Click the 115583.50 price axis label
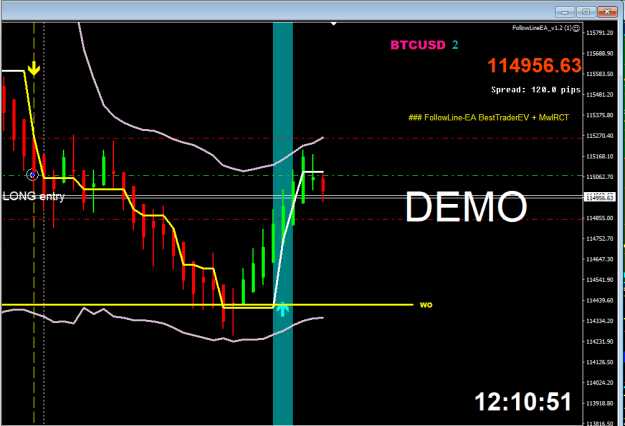 (x=599, y=74)
